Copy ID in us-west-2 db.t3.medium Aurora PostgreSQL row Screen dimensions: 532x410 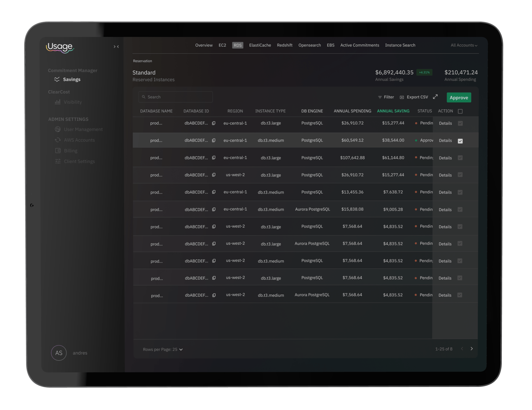[x=214, y=295]
